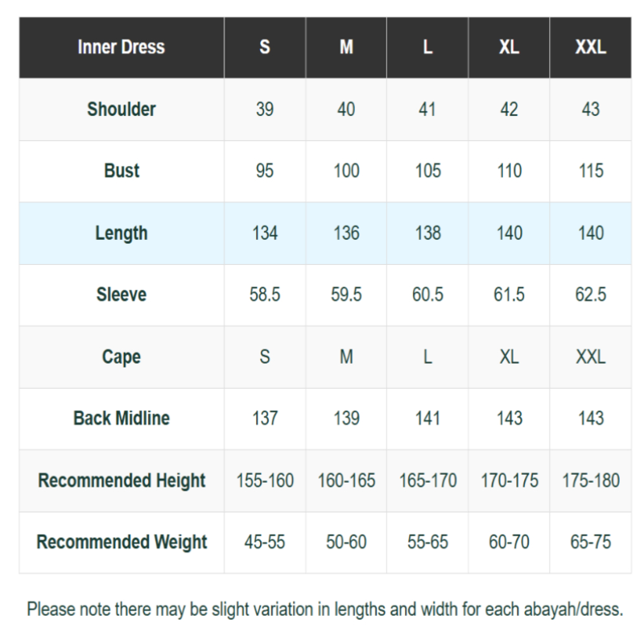Click the Inner Dress column header
The height and width of the screenshot is (644, 644).
point(121,47)
